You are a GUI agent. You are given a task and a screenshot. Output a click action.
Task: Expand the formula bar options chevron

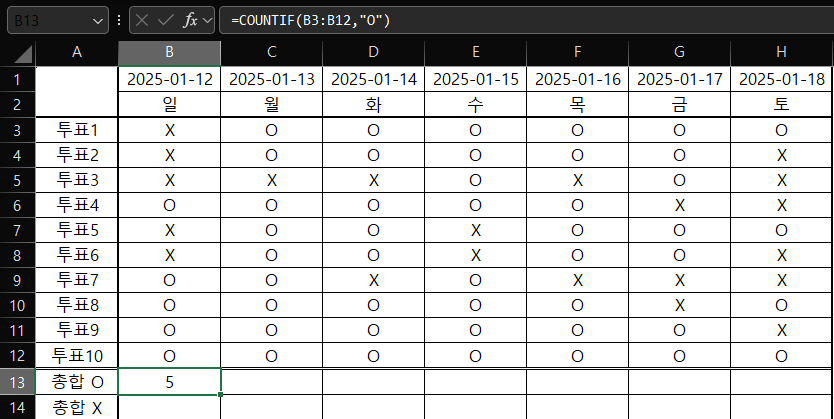207,20
